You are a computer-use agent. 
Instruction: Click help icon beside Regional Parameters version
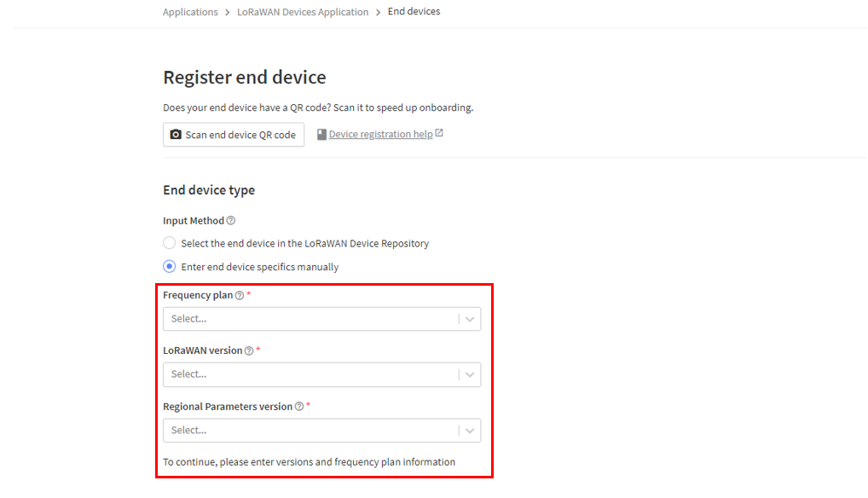pyautogui.click(x=299, y=407)
